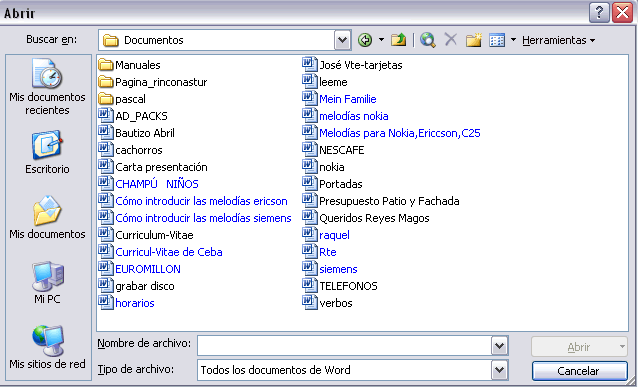Screen dimensions: 638x387
Task: Open the Herramientas menu
Action: tap(559, 40)
